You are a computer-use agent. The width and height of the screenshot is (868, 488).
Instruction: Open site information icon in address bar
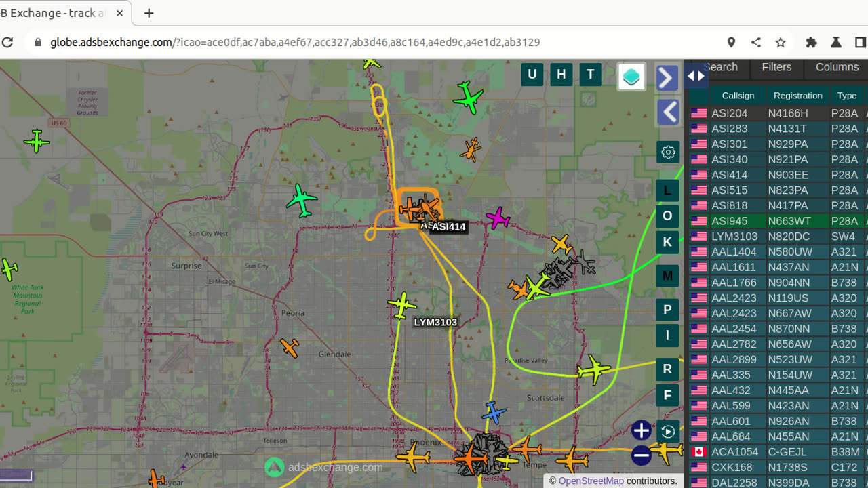coord(37,42)
